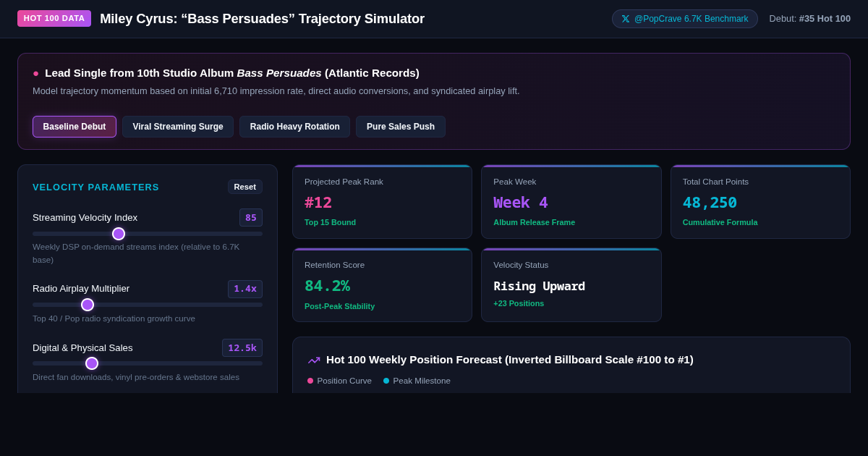
Task: Adjust the Digital & Physical Sales slider
Action: (x=148, y=363)
